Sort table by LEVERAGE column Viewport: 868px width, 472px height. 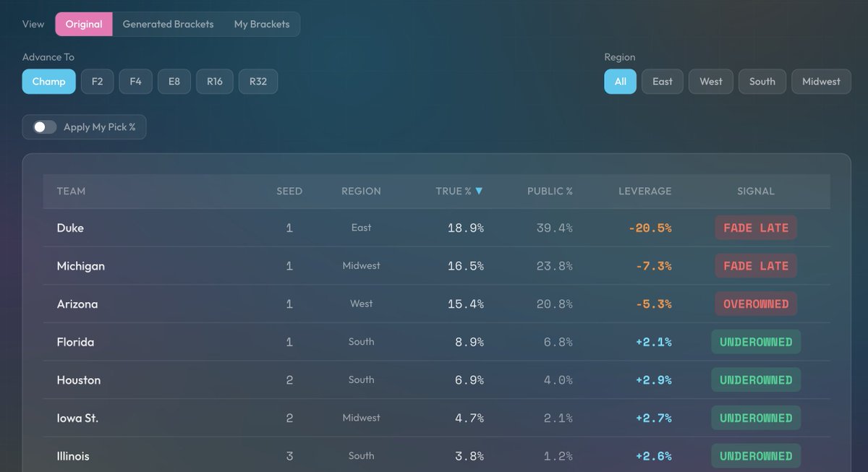coord(644,192)
